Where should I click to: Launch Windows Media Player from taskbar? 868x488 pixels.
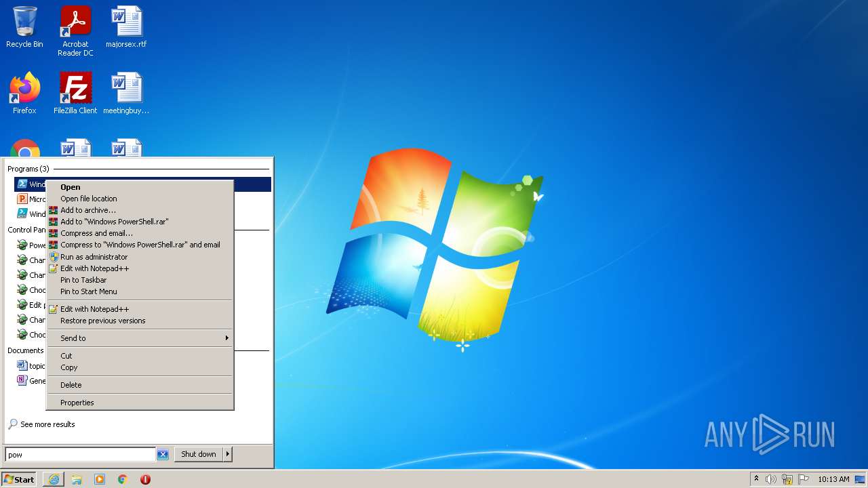point(100,479)
